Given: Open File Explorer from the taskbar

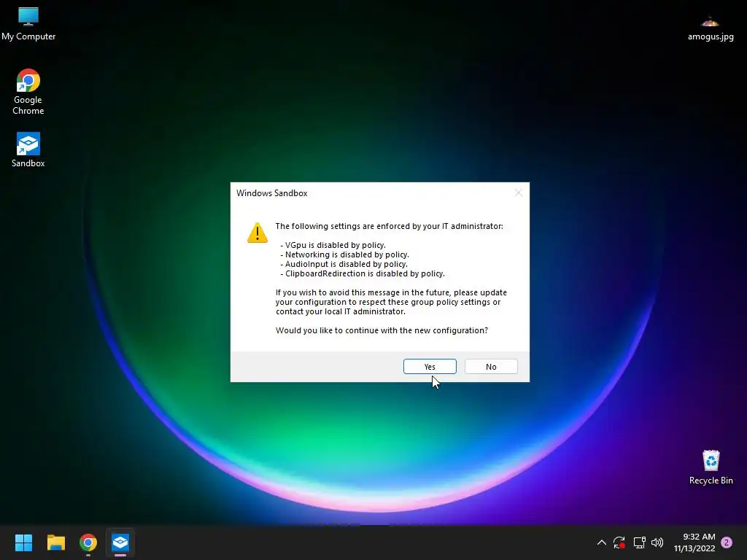Looking at the screenshot, I should [x=55, y=542].
